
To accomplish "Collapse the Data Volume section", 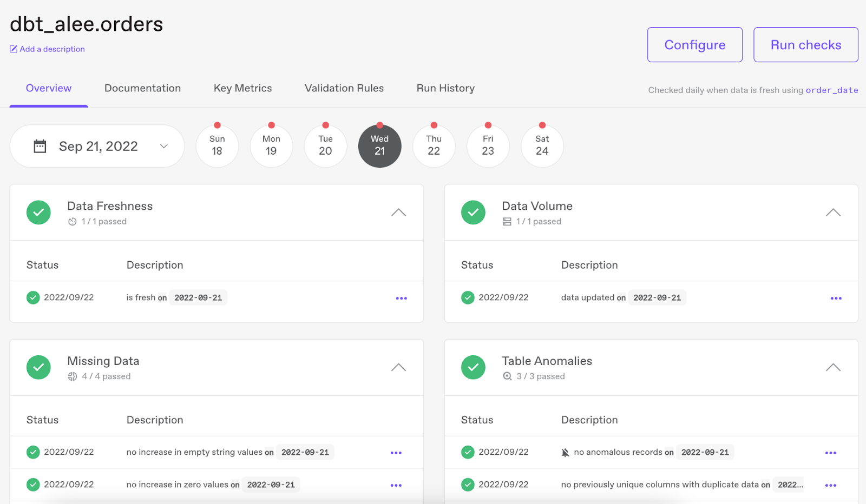I will 833,213.
